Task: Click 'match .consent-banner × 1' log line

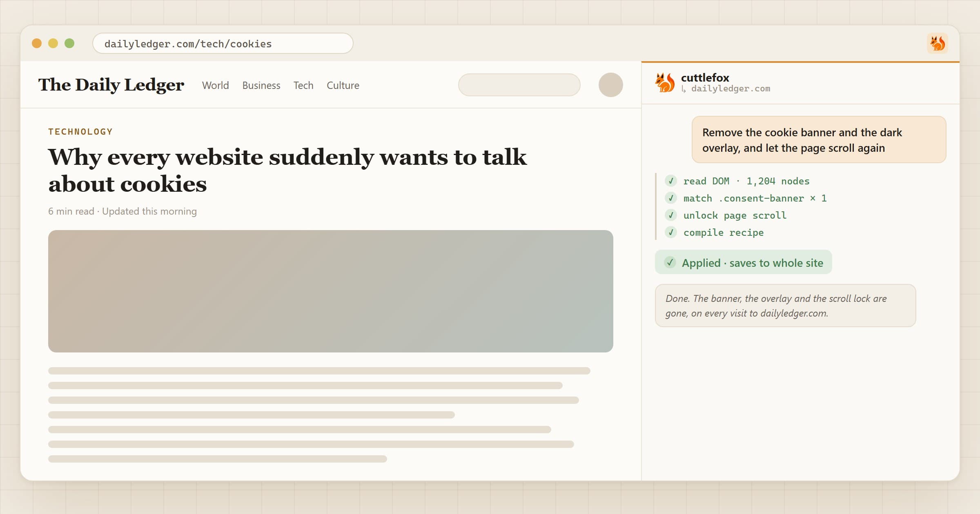Action: click(x=755, y=198)
